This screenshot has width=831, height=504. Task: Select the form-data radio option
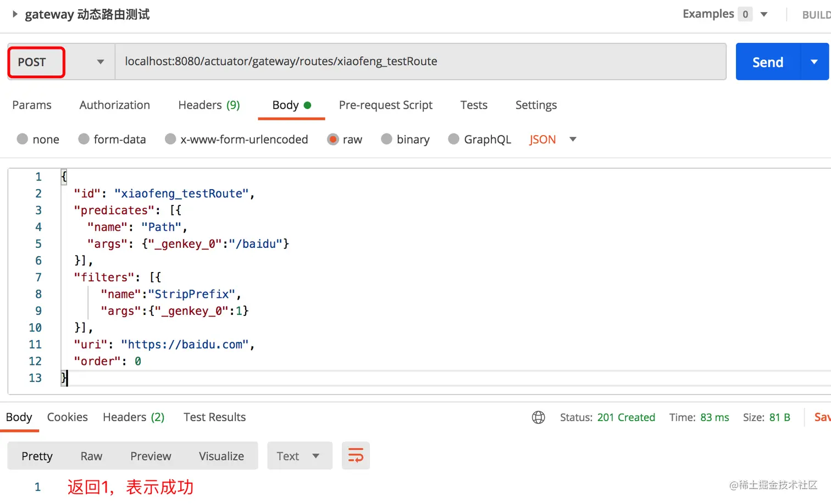84,140
